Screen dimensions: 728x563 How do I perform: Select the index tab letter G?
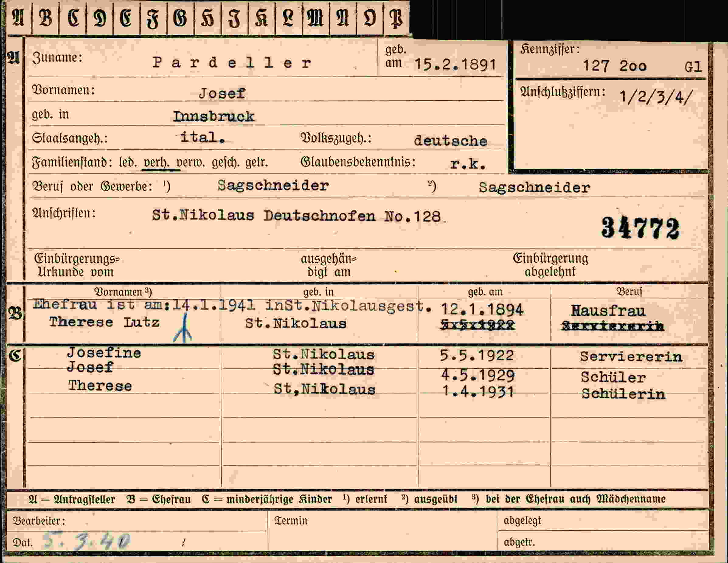(x=180, y=17)
